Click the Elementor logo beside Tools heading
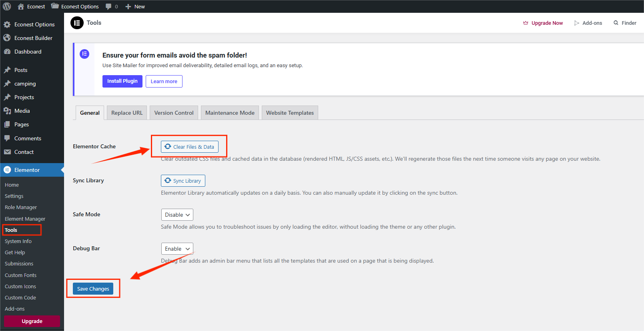The image size is (644, 331). 77,23
